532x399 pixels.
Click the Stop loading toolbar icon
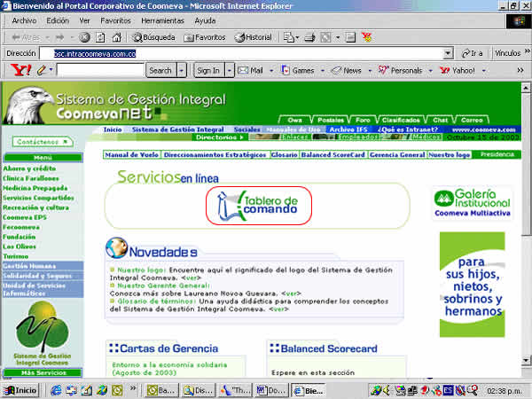pos(84,37)
